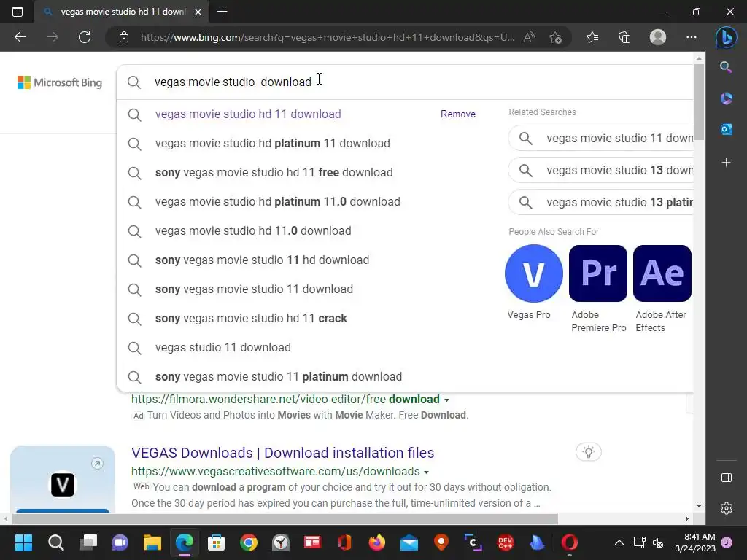Open related search vegas movie studio 13 download

click(601, 171)
